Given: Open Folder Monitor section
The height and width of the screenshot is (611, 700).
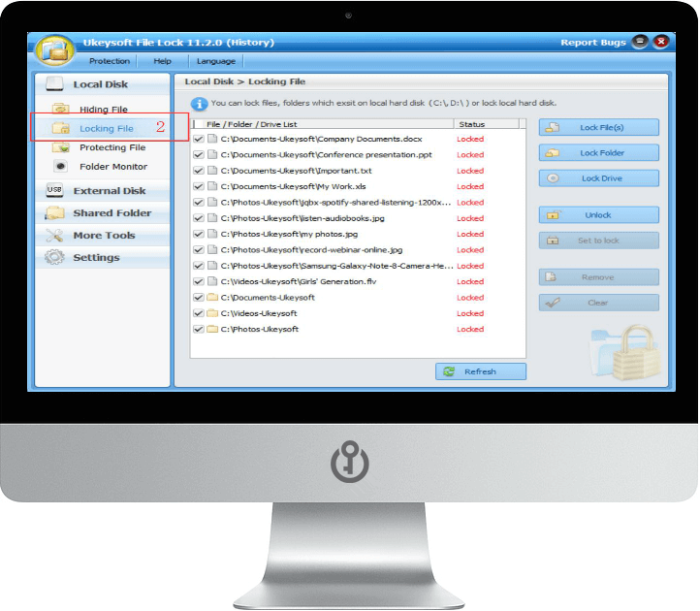Looking at the screenshot, I should point(113,167).
